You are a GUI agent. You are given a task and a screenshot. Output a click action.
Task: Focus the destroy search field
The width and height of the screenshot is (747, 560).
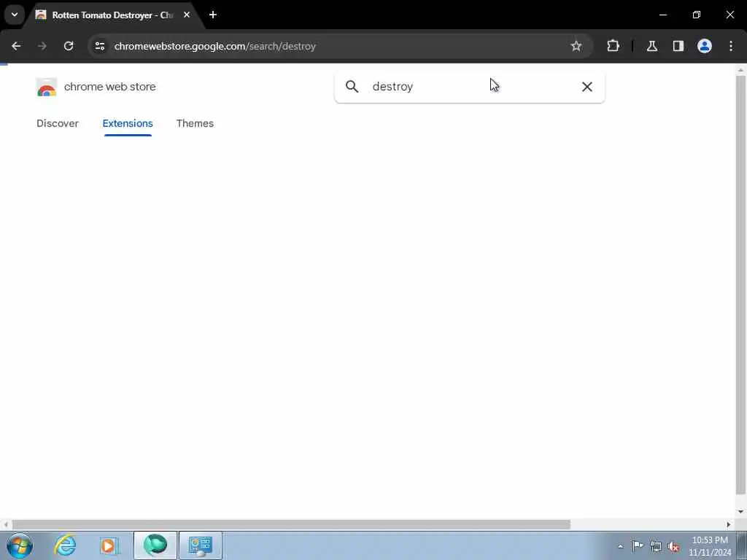pyautogui.click(x=469, y=87)
